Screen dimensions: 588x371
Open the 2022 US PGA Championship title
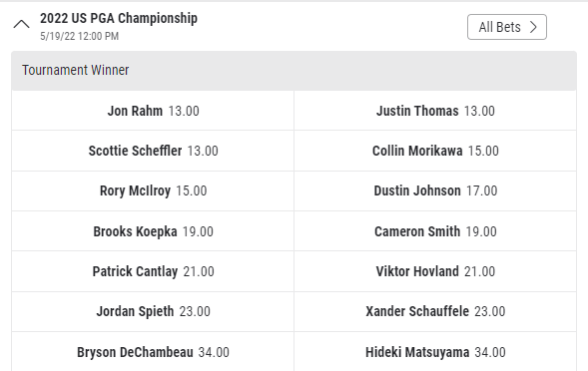tap(119, 18)
